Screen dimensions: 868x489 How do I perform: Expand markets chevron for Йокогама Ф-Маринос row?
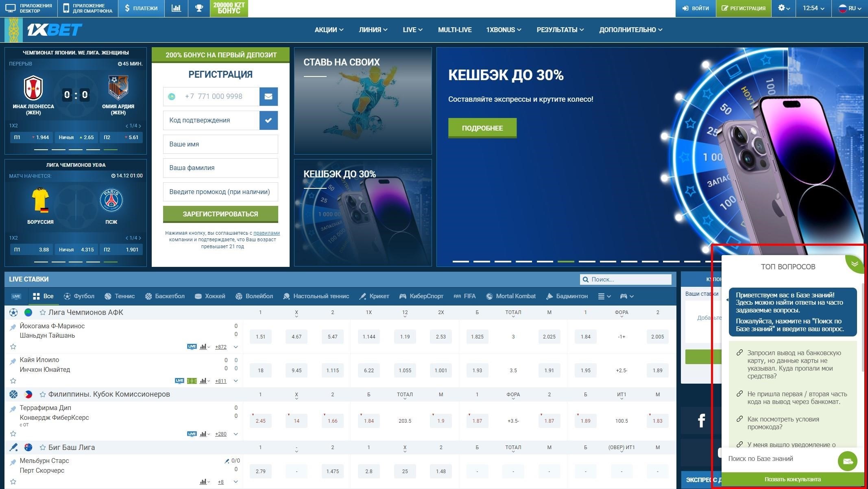click(x=236, y=347)
